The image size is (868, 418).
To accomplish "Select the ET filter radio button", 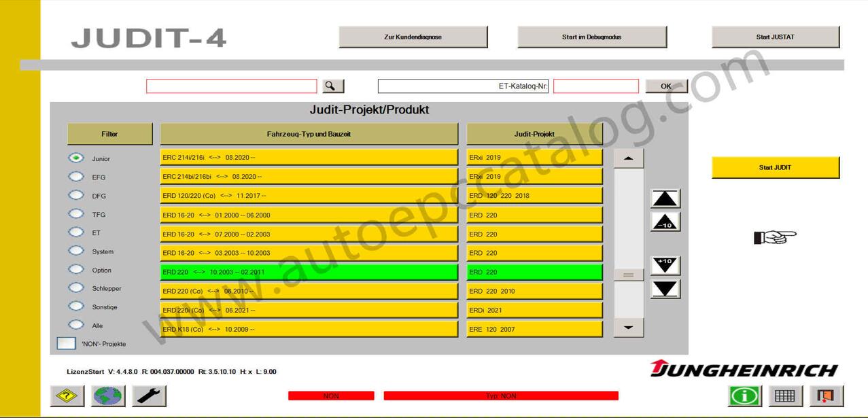I will pyautogui.click(x=76, y=232).
